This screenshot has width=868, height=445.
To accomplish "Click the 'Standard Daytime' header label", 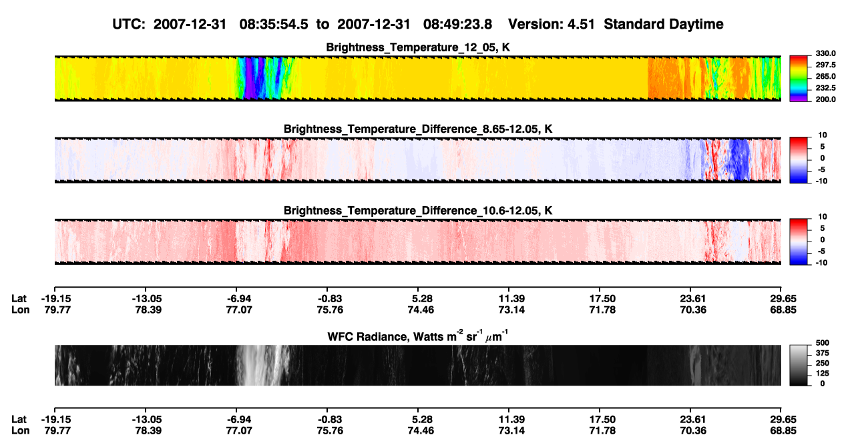I will click(x=663, y=25).
